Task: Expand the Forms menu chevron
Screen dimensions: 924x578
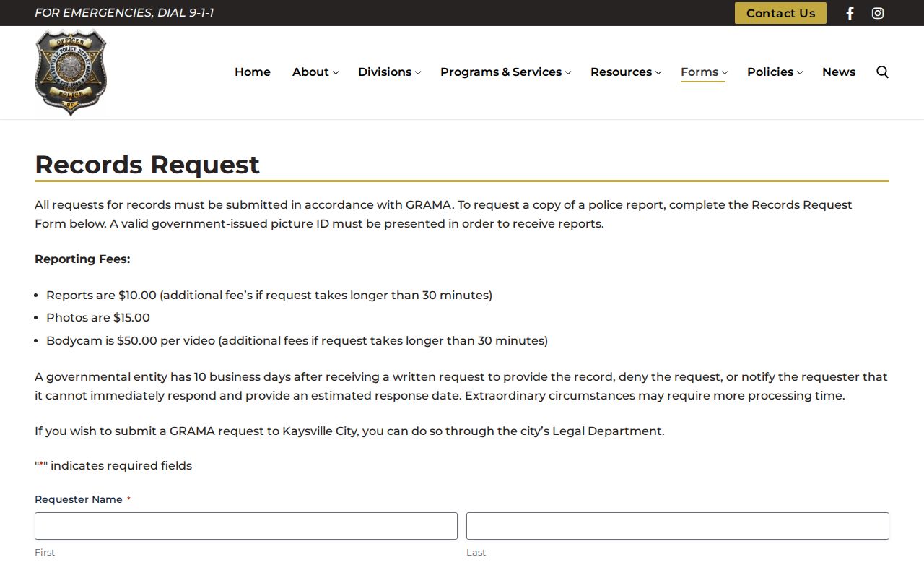Action: [x=725, y=72]
